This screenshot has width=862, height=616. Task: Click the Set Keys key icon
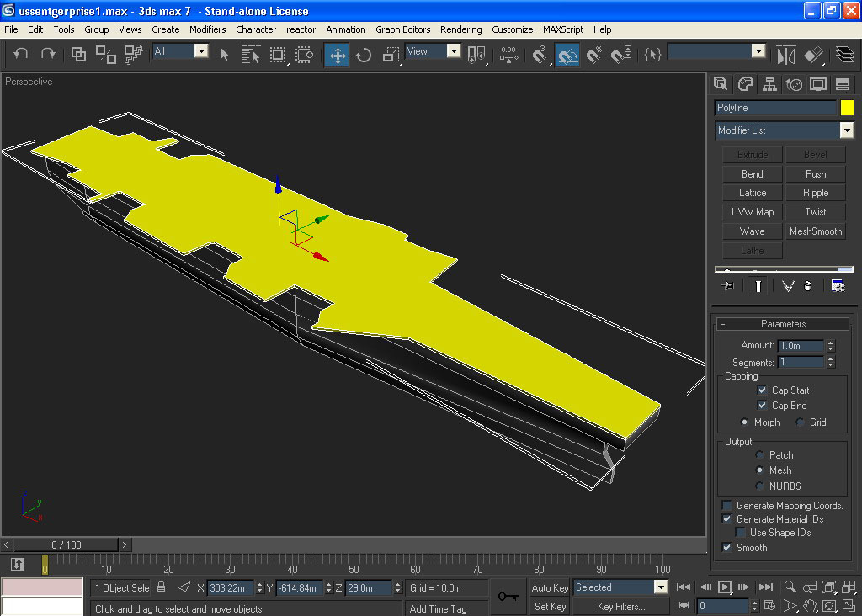(x=508, y=596)
